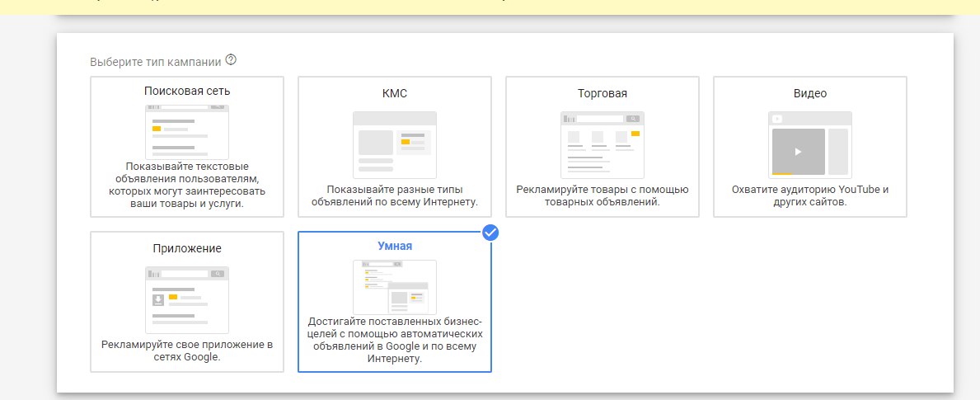Viewport: 980px width, 400px height.
Task: Click the smart campaign illustration in 'Умная'
Action: click(x=394, y=287)
